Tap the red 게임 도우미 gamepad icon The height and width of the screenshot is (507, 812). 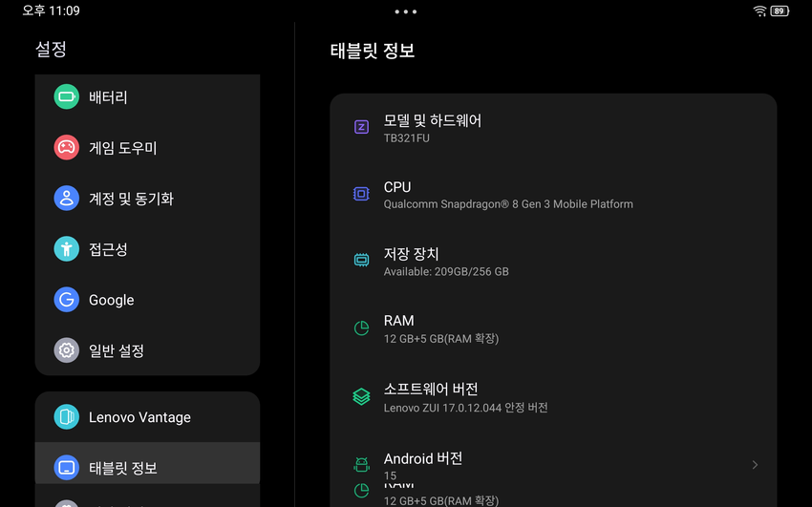click(66, 147)
